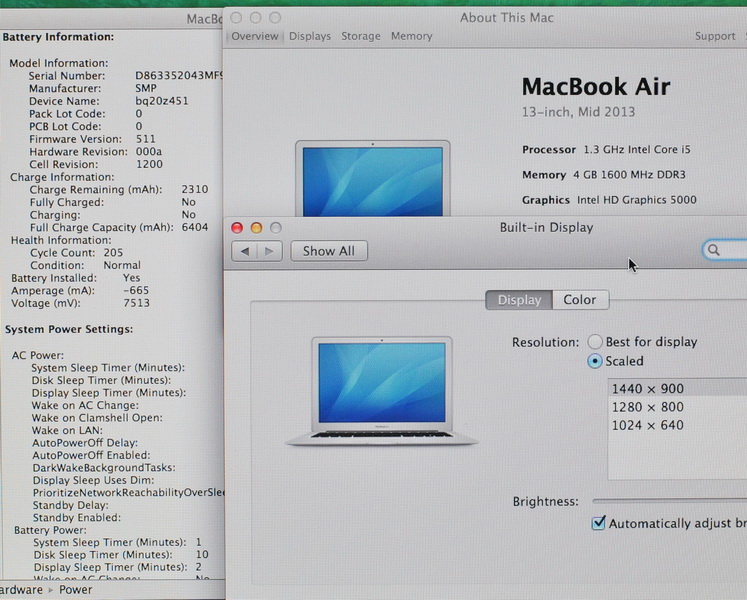Click the AC Power label
The width and height of the screenshot is (747, 600).
(x=38, y=355)
